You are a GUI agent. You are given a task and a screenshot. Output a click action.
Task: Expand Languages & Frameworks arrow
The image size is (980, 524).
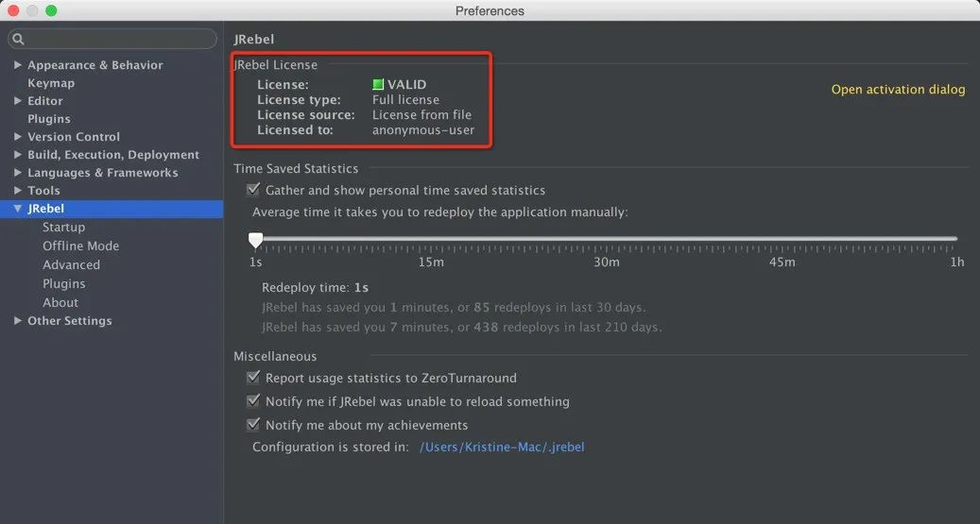coord(18,173)
